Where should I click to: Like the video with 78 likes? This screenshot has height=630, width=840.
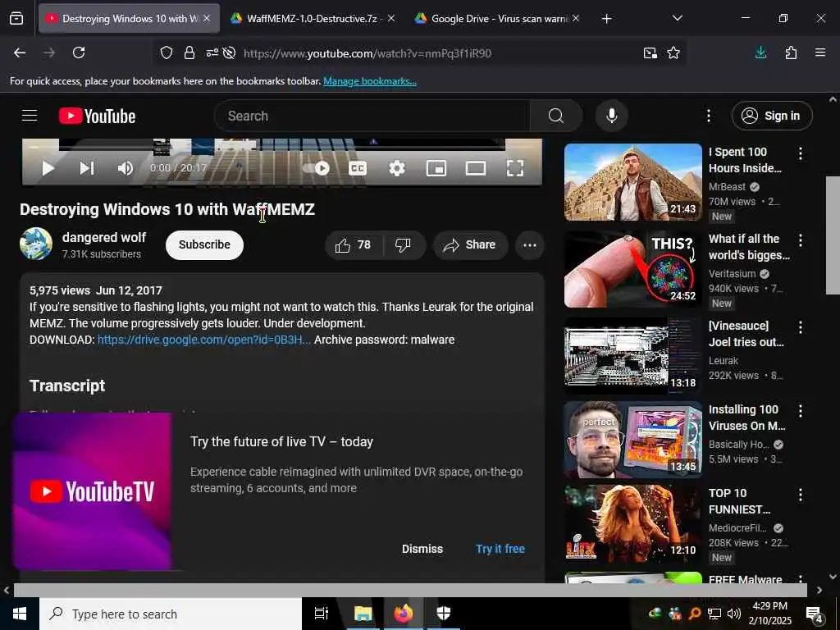(354, 245)
